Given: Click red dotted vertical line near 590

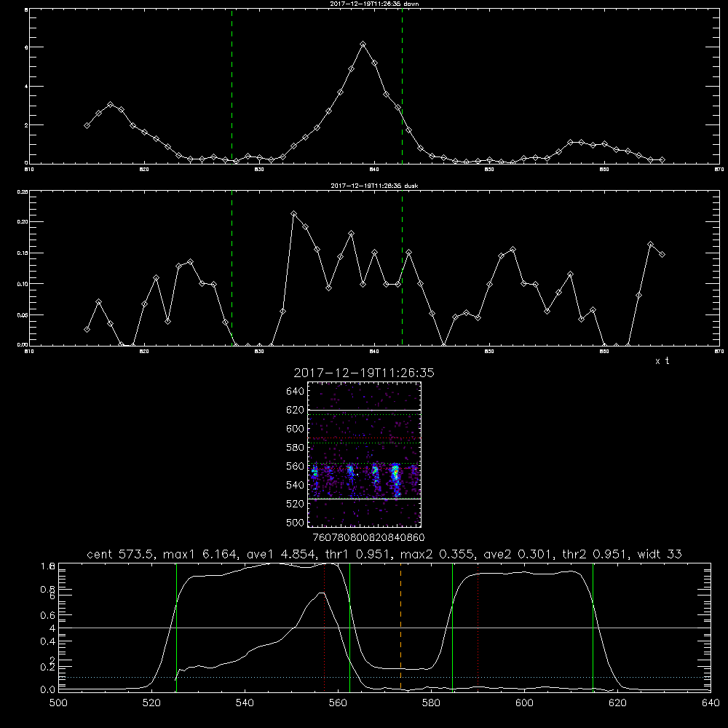Looking at the screenshot, I should pyautogui.click(x=478, y=627).
